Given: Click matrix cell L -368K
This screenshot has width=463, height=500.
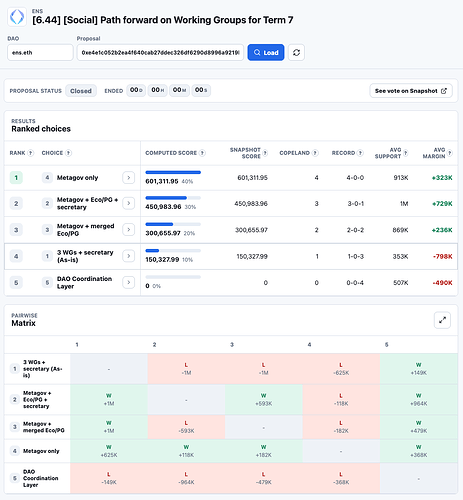Looking at the screenshot, I should click(341, 478).
